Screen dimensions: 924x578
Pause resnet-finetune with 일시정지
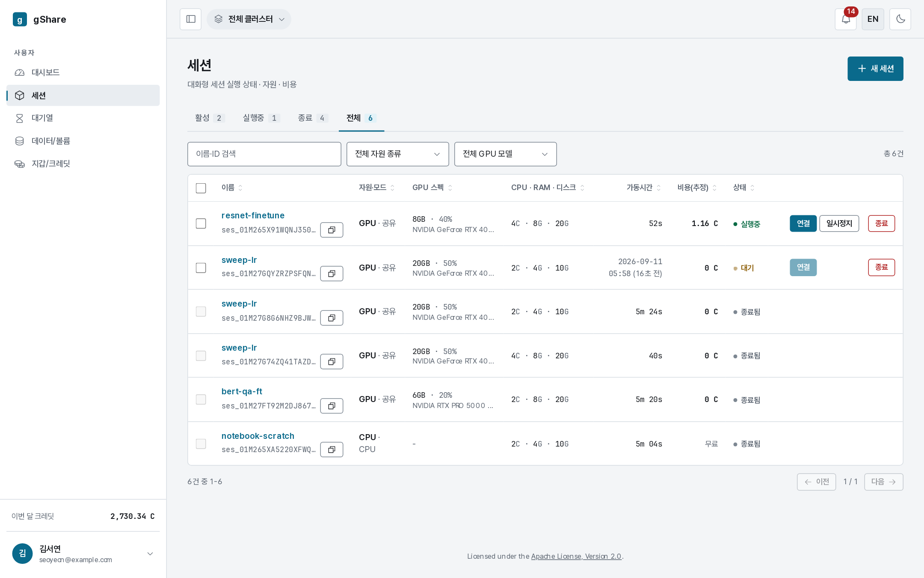point(839,223)
